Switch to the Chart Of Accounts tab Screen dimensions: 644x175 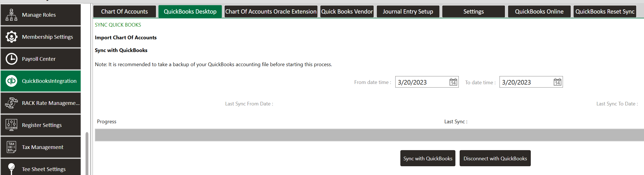[125, 12]
